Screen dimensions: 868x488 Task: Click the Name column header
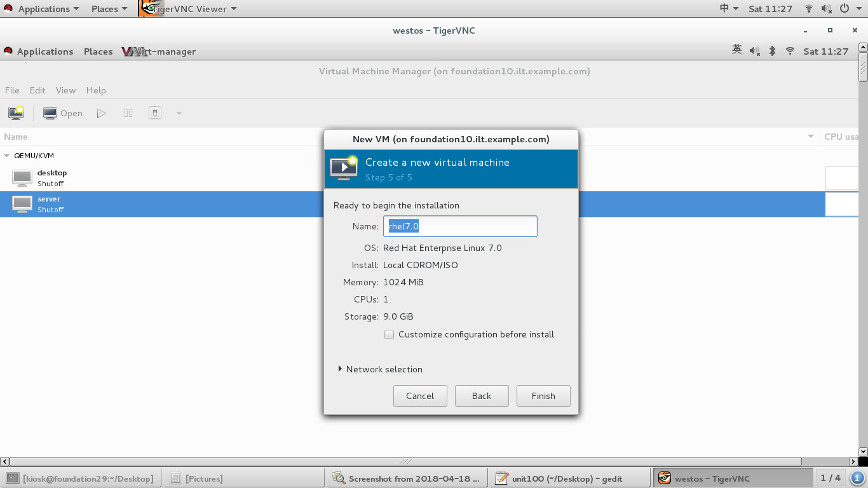(x=409, y=137)
